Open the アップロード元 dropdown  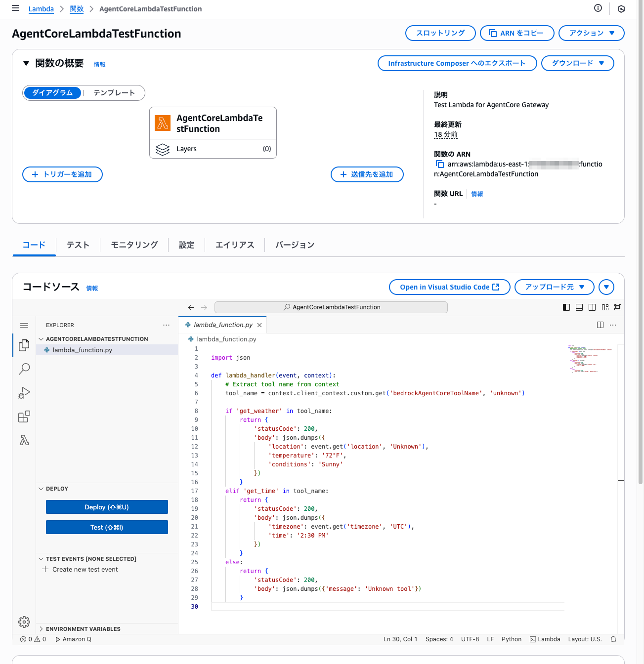coord(554,287)
